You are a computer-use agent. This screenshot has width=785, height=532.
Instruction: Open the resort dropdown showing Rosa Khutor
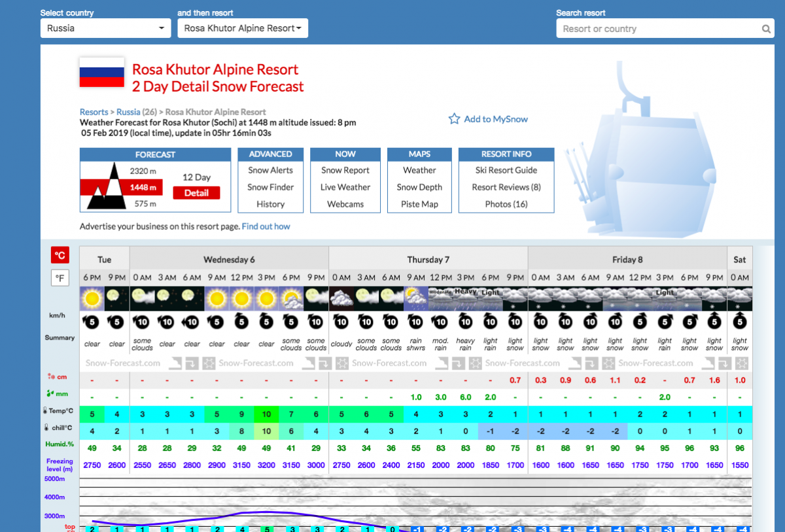click(243, 28)
